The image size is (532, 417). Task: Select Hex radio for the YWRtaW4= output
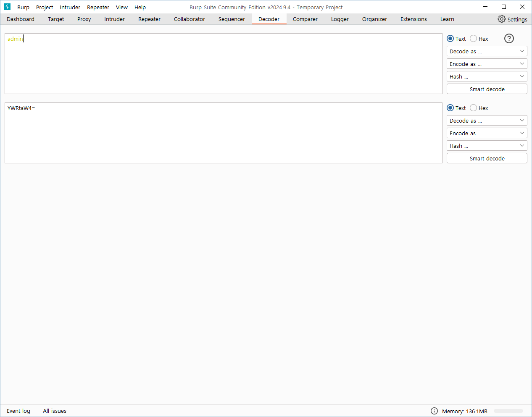[x=474, y=108]
